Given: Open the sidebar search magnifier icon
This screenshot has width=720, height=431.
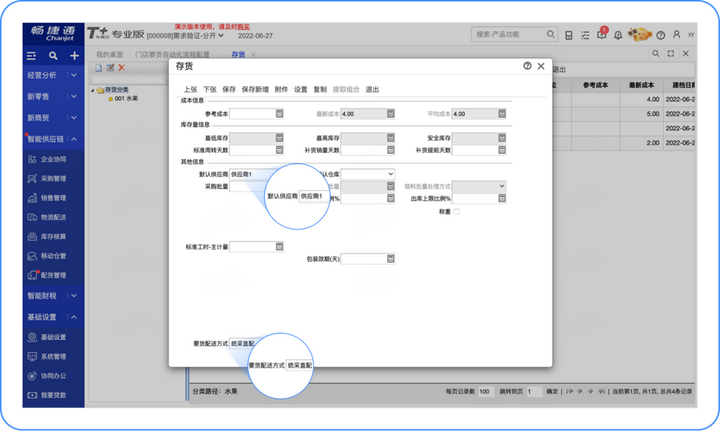Looking at the screenshot, I should coord(53,56).
